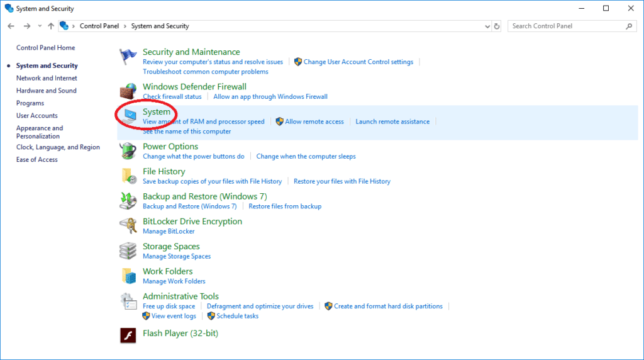Open the File History folder icon
This screenshot has height=360, width=644.
[128, 176]
